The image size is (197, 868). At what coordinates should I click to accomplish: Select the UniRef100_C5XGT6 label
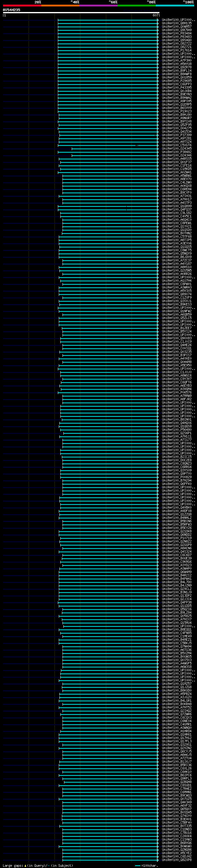point(177,145)
